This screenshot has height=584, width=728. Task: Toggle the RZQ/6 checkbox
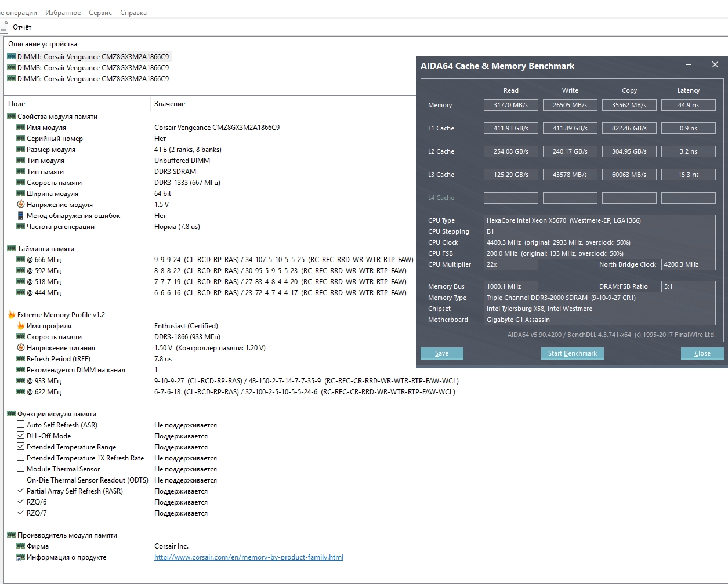pyautogui.click(x=20, y=502)
